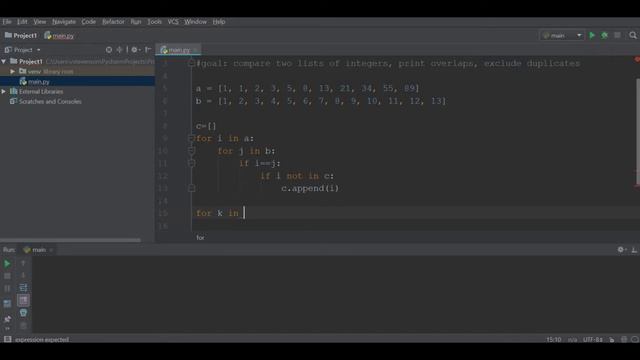
Task: Toggle scroll to end in Run console
Action: pyautogui.click(x=23, y=300)
